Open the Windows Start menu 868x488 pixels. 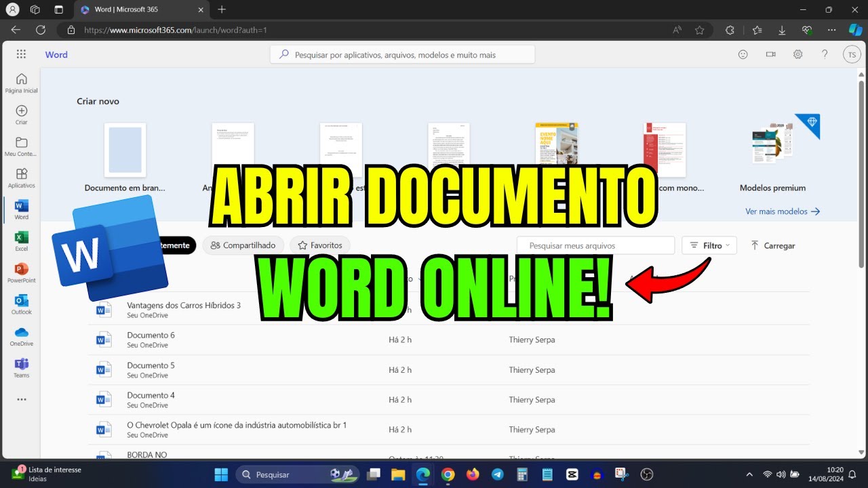(221, 474)
